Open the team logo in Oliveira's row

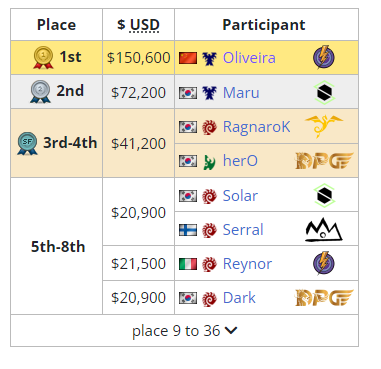(x=324, y=57)
